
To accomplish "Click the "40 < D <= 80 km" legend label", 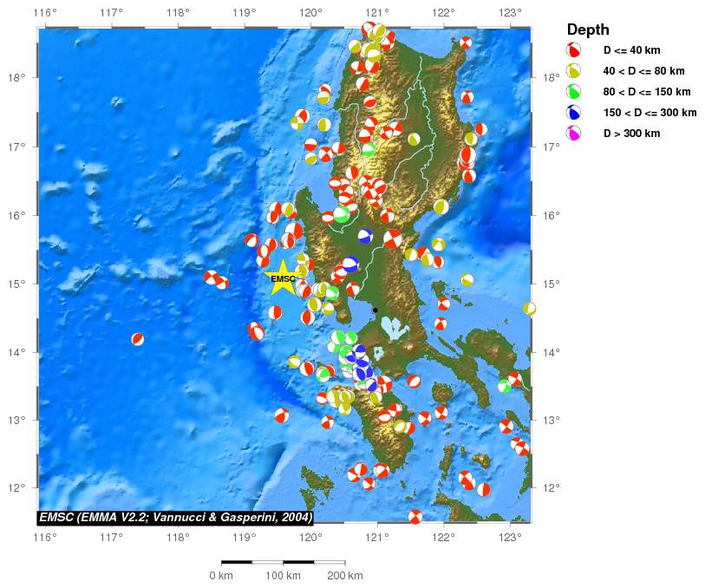I will coord(645,71).
